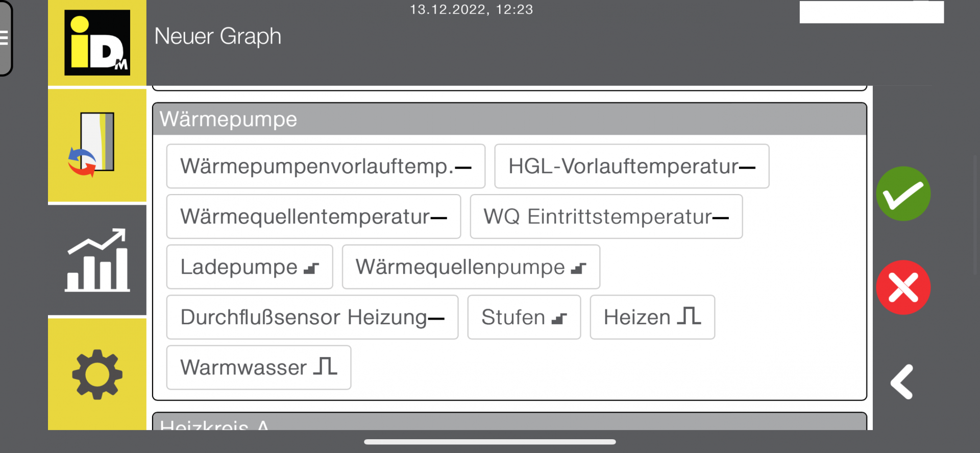
Task: Open the statistics bar chart icon
Action: click(x=97, y=260)
